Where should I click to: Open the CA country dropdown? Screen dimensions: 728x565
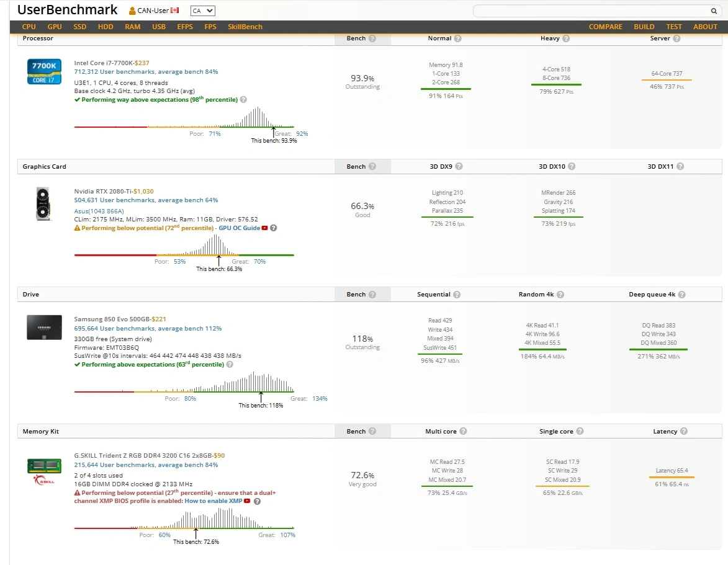pyautogui.click(x=203, y=11)
